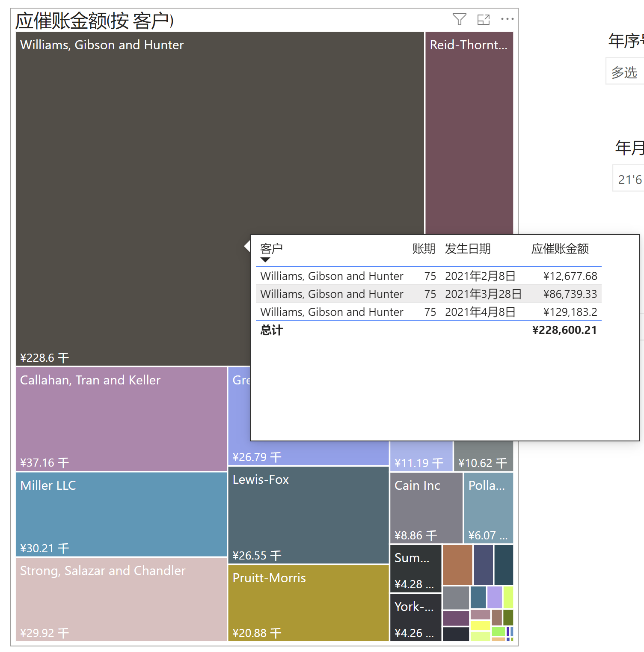This screenshot has width=644, height=652.
Task: Open the filter icon on the treemap visual
Action: (x=459, y=19)
